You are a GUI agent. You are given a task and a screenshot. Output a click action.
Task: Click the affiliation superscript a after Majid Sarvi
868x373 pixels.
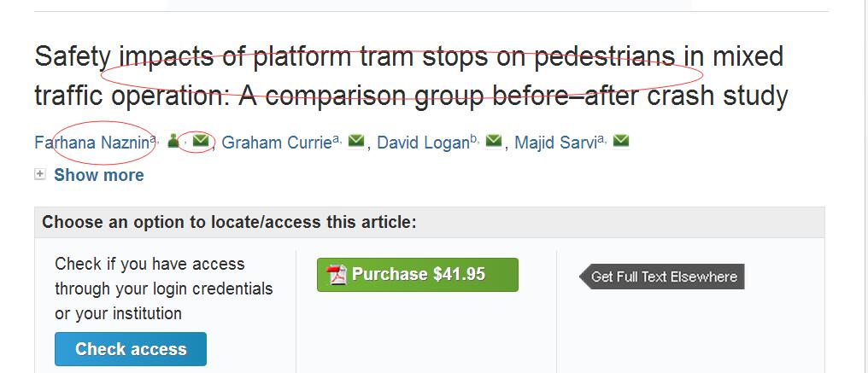(x=601, y=139)
